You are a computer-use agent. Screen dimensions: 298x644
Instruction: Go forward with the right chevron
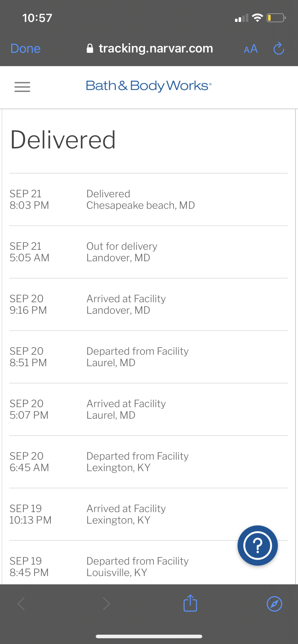106,604
